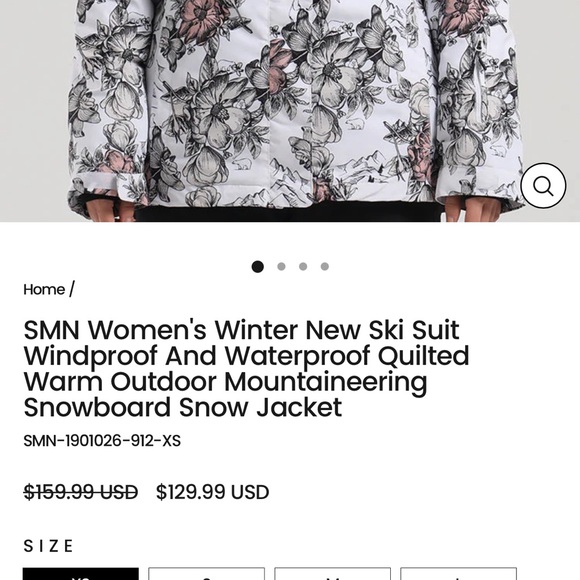Open the Home breadcrumb link

[x=44, y=289]
